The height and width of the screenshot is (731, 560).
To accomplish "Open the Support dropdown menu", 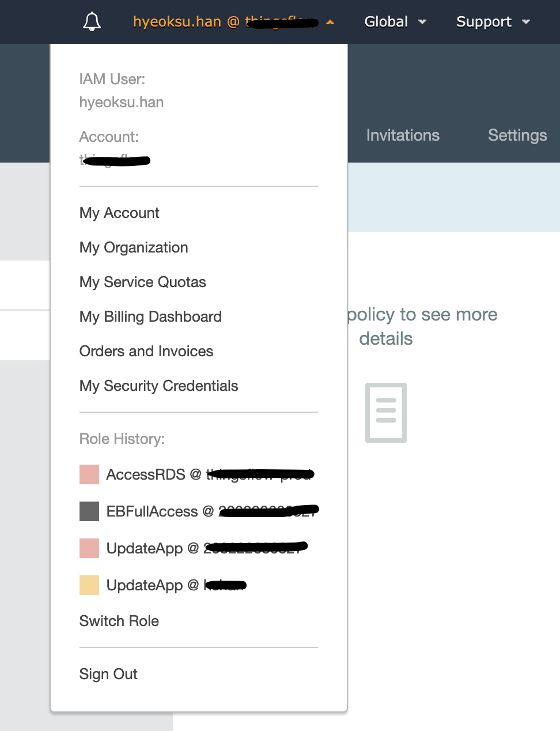I will pyautogui.click(x=492, y=22).
